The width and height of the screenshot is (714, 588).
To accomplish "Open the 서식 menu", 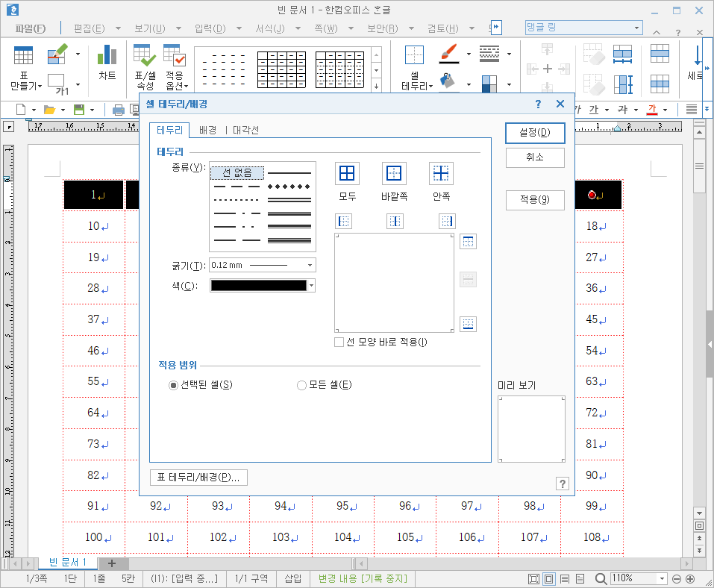I will pos(270,28).
